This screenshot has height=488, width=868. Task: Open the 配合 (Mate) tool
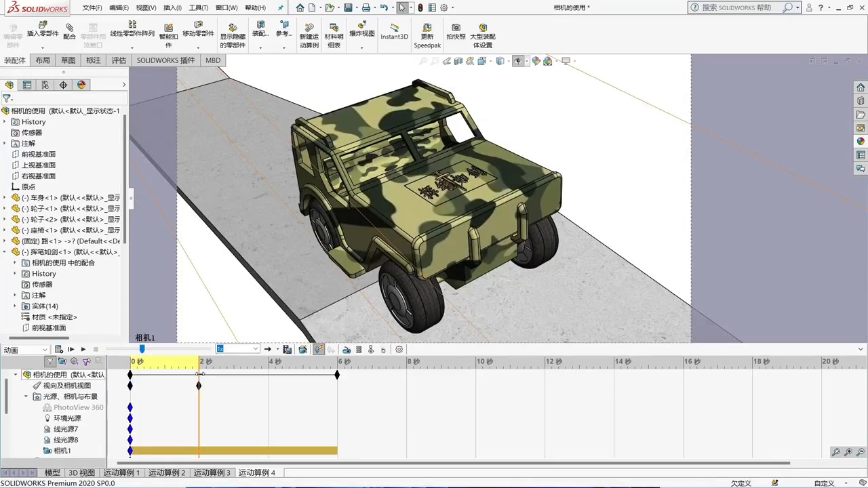point(69,32)
